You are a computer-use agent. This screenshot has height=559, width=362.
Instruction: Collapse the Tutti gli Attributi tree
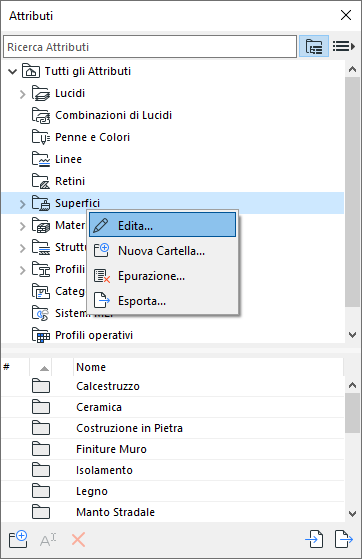[x=12, y=71]
